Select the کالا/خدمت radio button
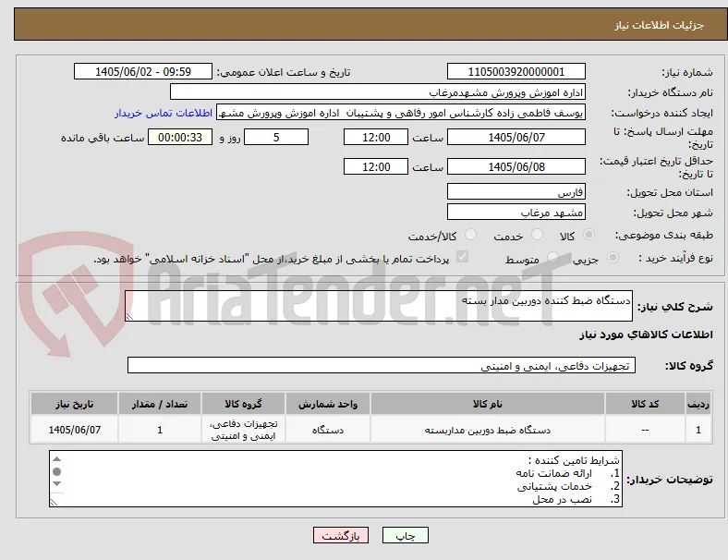Viewport: 728px width, 560px height. click(470, 235)
